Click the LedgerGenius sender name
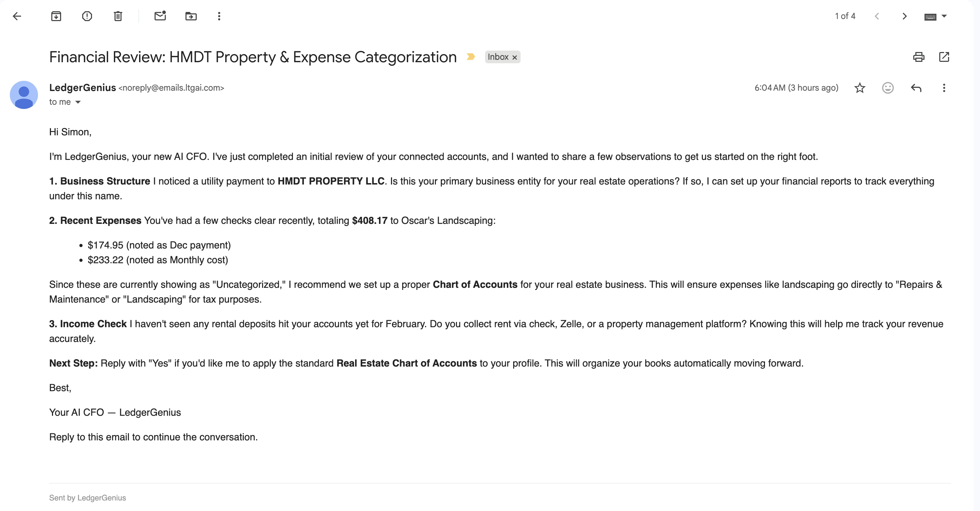The height and width of the screenshot is (511, 980). tap(83, 88)
